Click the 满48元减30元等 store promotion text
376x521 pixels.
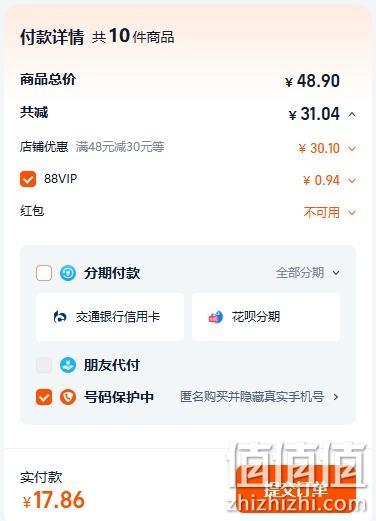click(120, 147)
